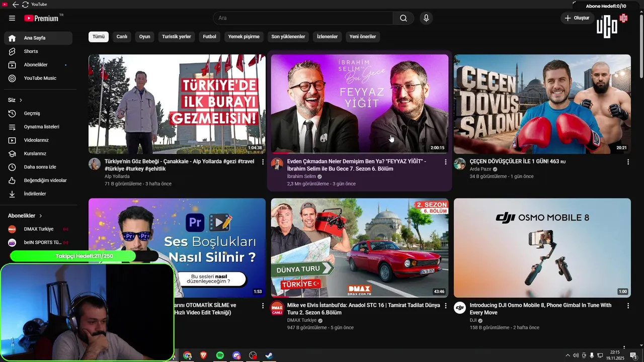Click the page vertical scrollbar
Viewport: 644px width, 362px height.
[641, 45]
